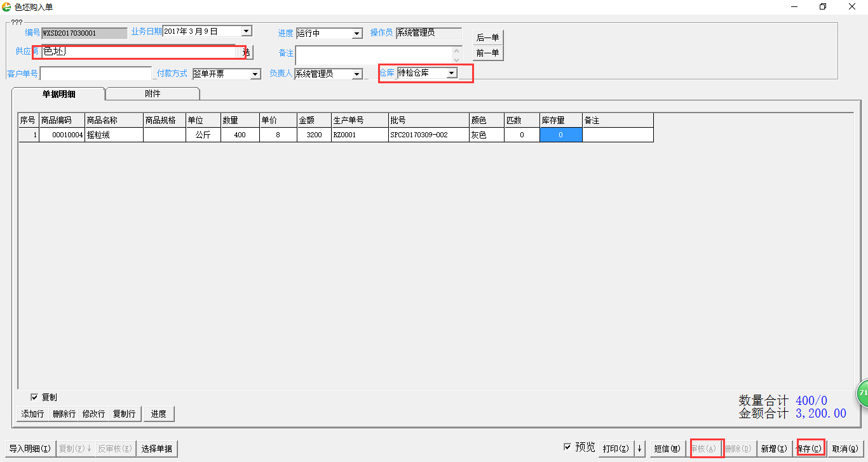Go to next order with 后一单
This screenshot has height=462, width=868.
tap(488, 37)
